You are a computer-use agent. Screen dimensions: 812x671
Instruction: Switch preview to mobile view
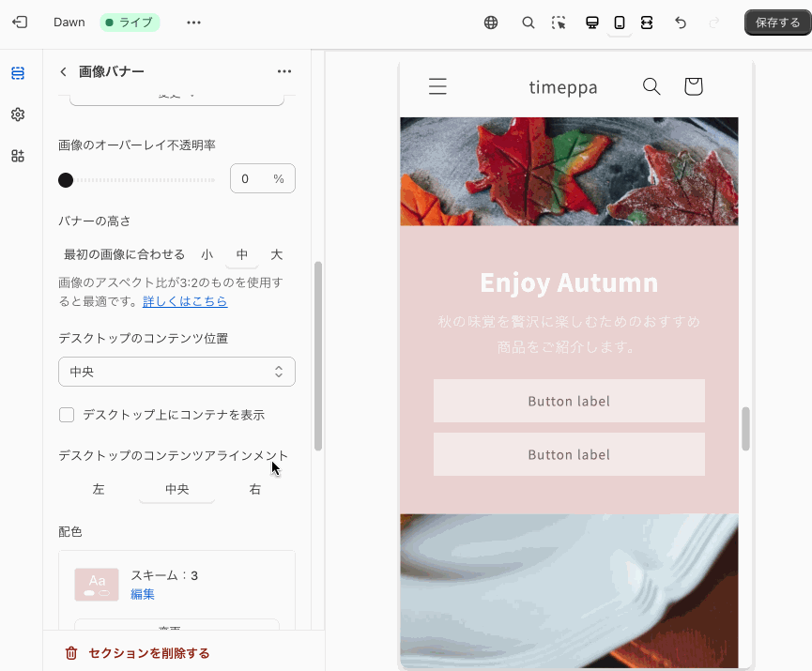click(x=619, y=22)
